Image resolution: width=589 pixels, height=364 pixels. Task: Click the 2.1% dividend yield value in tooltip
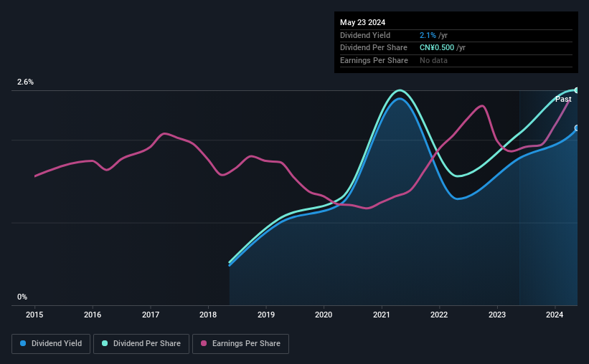[x=428, y=35]
